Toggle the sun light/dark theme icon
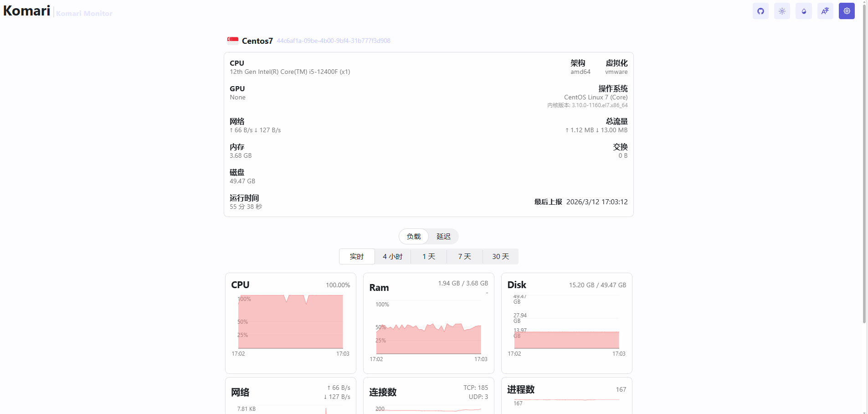This screenshot has height=414, width=868. pos(782,11)
